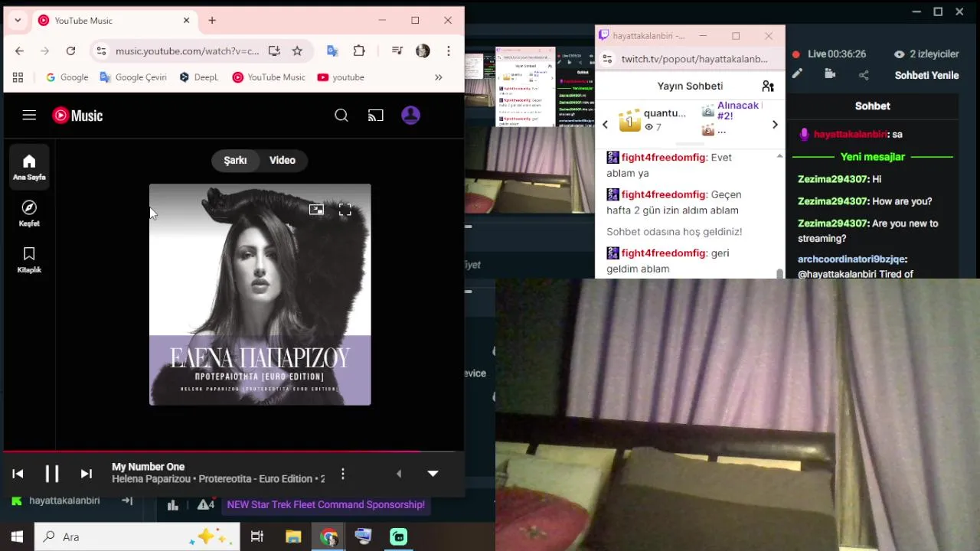Go to Ana Sayfa in sidebar
The image size is (980, 551).
click(29, 168)
